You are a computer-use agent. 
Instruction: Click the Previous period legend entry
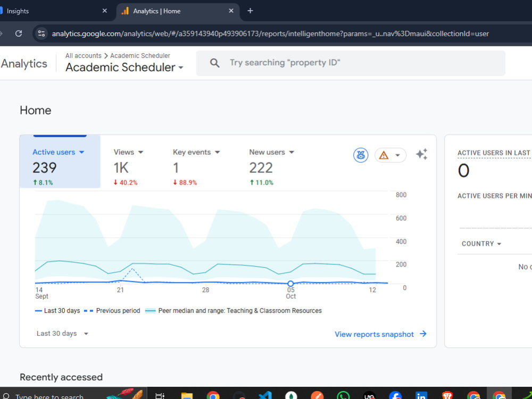point(112,311)
